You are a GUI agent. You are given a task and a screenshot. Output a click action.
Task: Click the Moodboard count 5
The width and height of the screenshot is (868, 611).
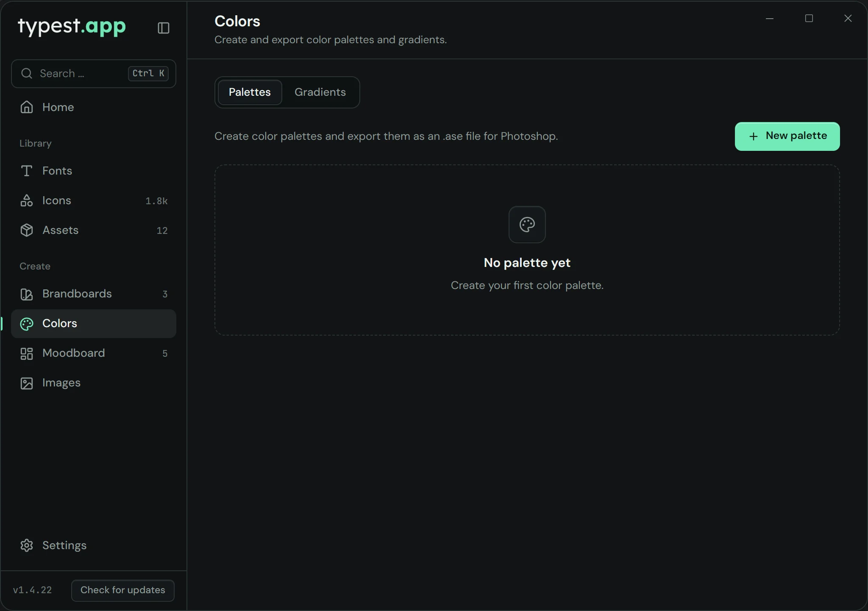point(165,353)
